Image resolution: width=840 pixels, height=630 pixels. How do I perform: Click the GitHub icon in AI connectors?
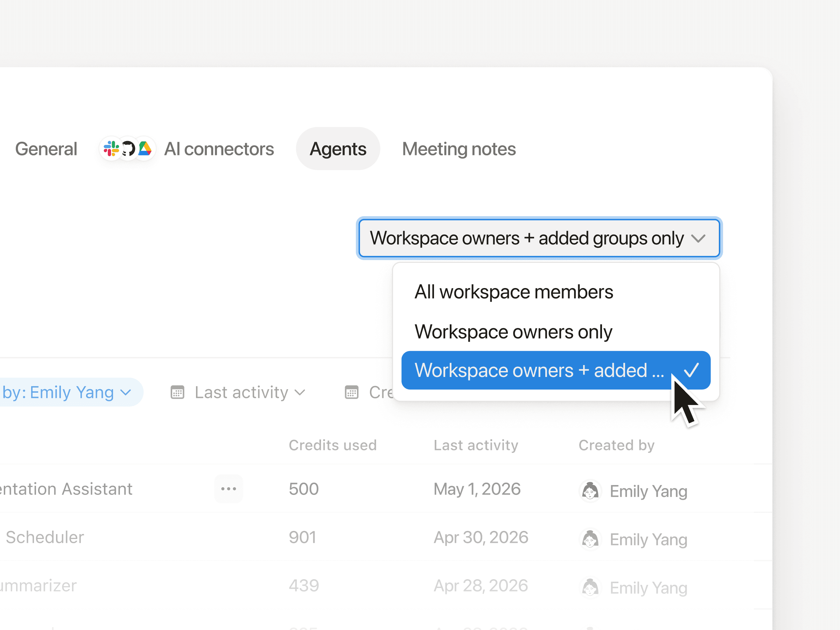coord(128,148)
